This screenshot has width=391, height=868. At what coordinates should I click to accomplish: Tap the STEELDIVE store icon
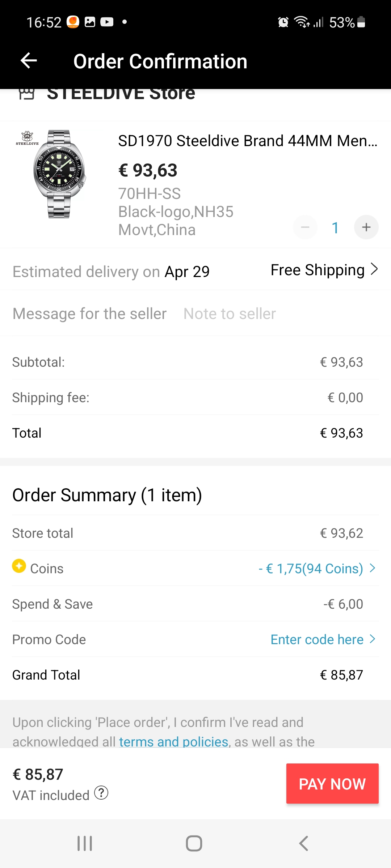(26, 94)
